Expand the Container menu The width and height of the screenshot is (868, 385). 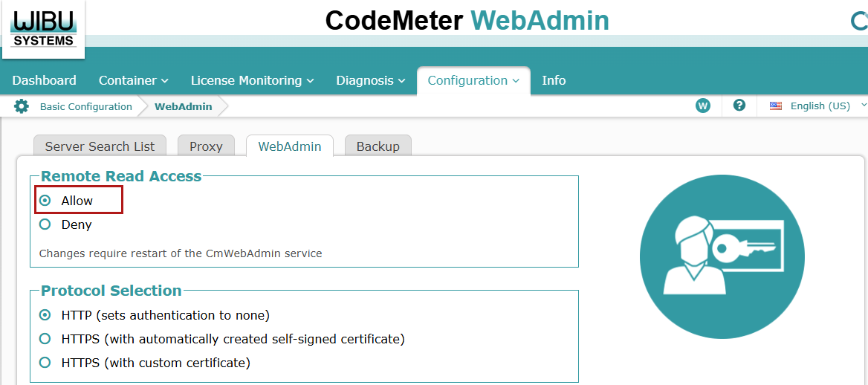[134, 80]
